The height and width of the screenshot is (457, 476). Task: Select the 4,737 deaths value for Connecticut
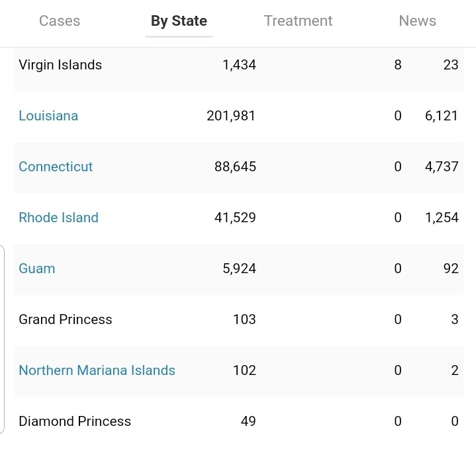(x=442, y=167)
